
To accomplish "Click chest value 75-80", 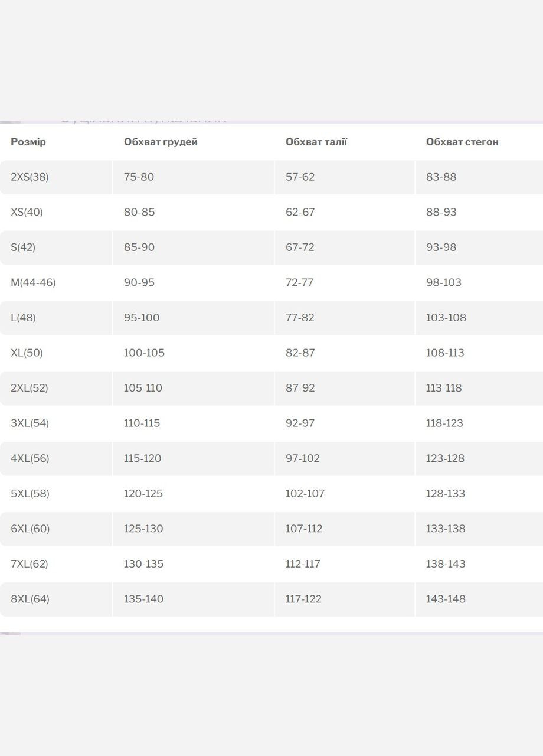I will click(139, 177).
